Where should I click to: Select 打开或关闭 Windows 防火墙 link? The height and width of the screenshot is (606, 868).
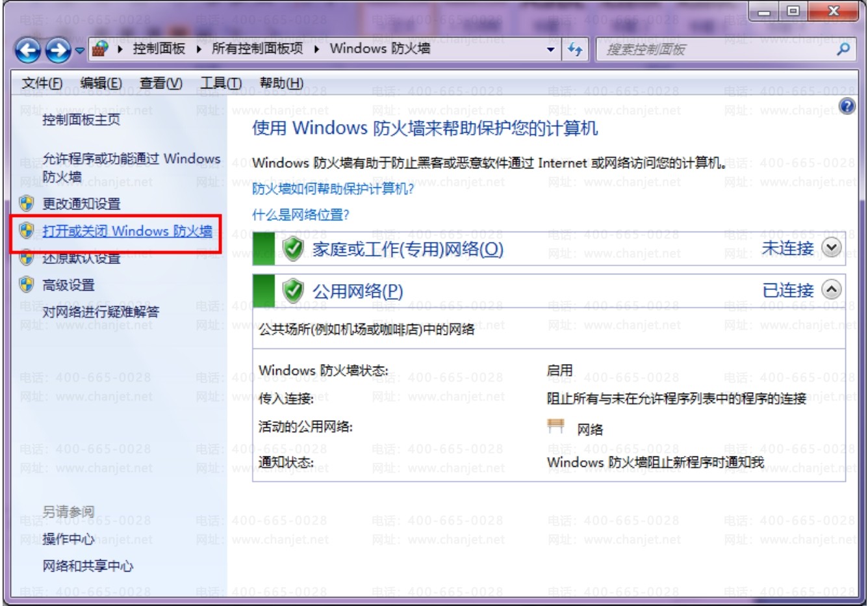click(x=127, y=231)
